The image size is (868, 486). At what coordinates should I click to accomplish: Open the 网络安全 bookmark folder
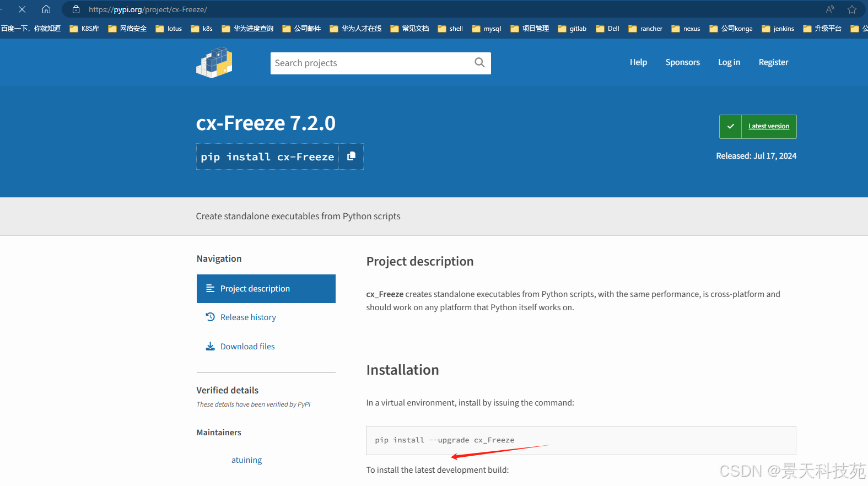pos(127,29)
